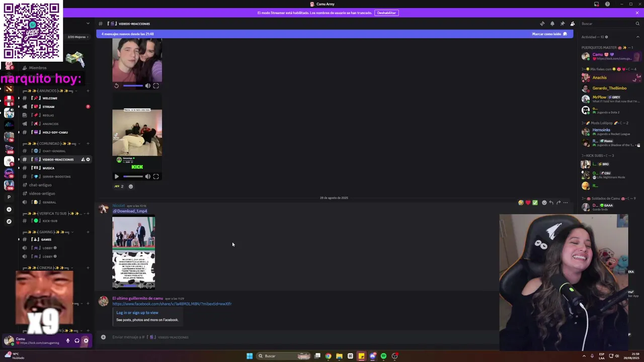Add reaction next to reaction count
644x362 pixels.
pyautogui.click(x=131, y=187)
